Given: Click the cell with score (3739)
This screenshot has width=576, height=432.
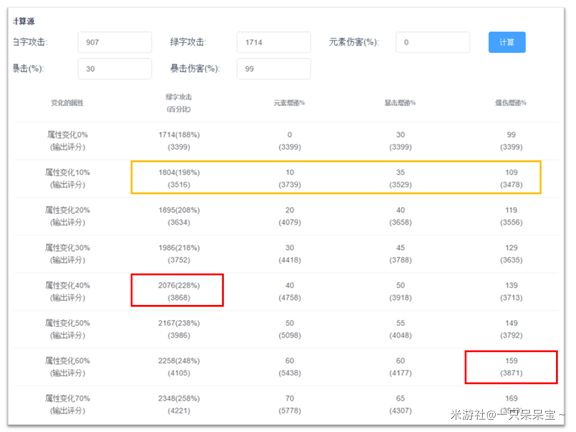Looking at the screenshot, I should (x=290, y=178).
